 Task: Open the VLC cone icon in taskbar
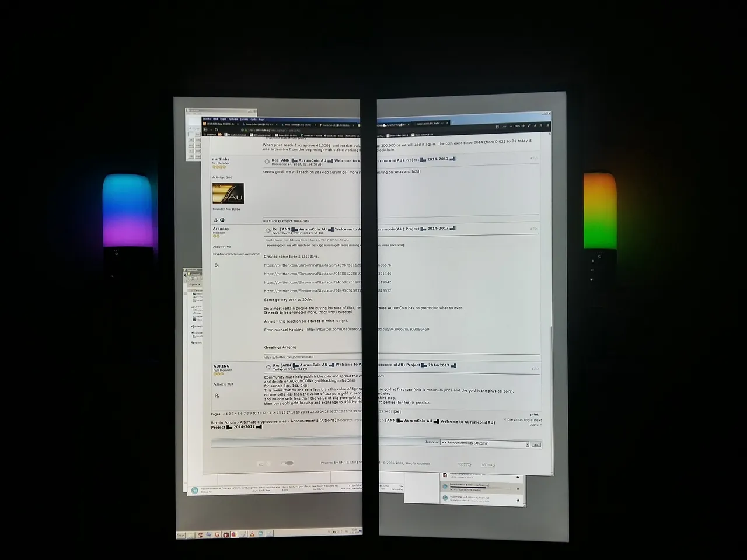coord(252,534)
